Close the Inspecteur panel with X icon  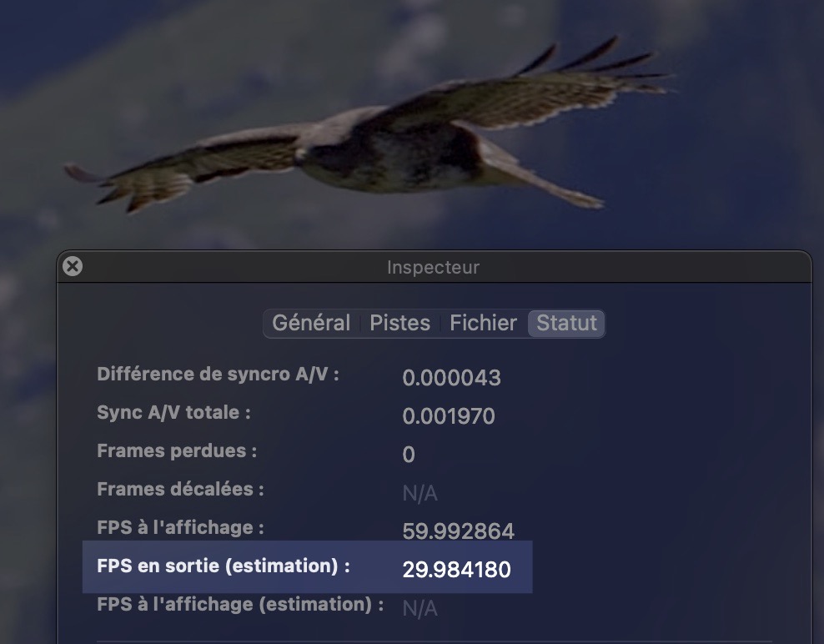coord(73,267)
